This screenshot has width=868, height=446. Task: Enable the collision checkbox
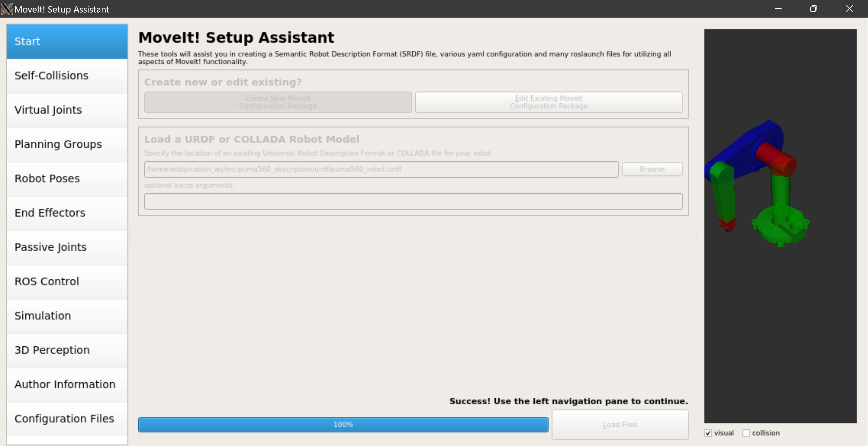(x=746, y=433)
